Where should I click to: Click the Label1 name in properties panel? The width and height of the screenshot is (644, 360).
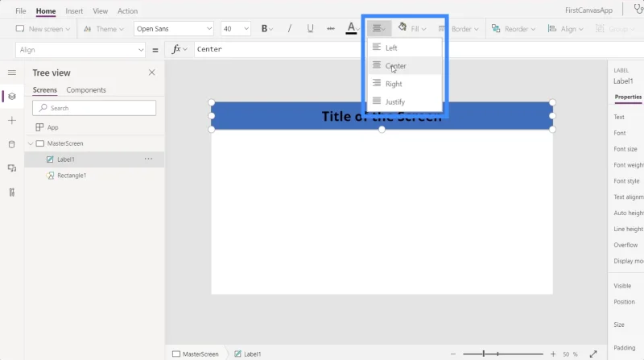point(623,81)
